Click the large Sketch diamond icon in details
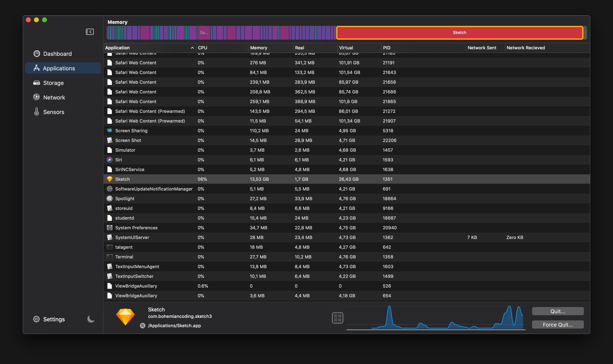613x364 pixels. [125, 317]
